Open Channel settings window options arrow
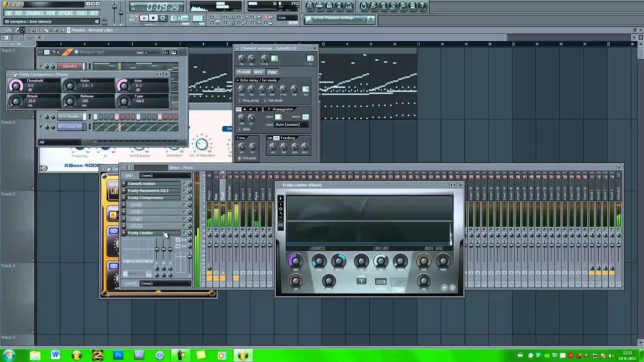The width and height of the screenshot is (644, 362). 237,48
